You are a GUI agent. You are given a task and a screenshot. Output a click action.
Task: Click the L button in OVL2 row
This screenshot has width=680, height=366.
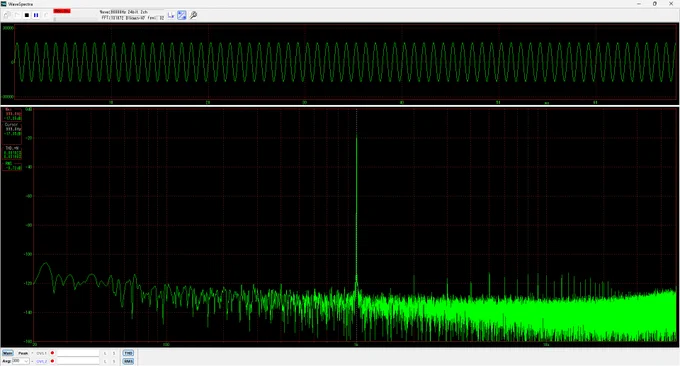pos(105,361)
